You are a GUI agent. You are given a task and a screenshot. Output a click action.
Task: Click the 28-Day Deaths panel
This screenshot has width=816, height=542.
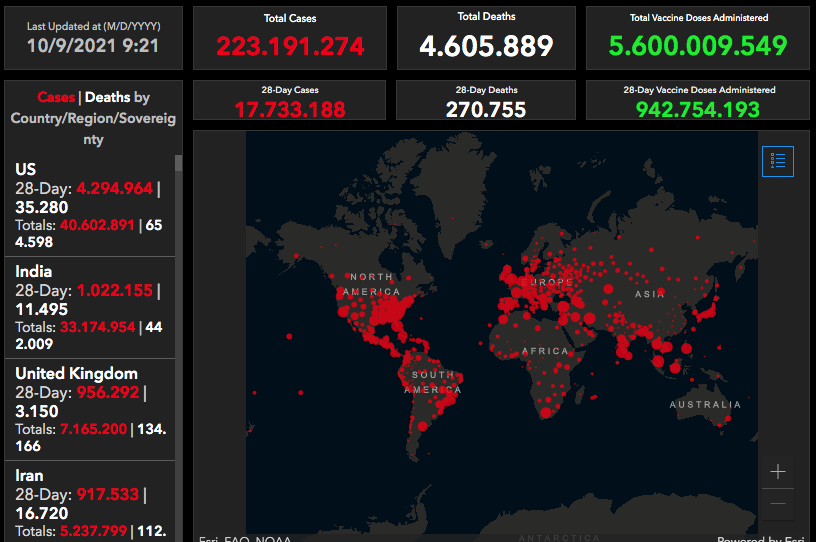click(486, 101)
